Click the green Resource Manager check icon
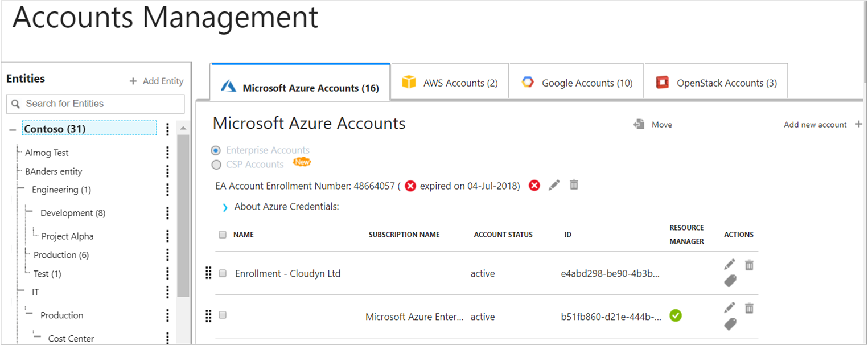868x345 pixels. click(x=676, y=315)
